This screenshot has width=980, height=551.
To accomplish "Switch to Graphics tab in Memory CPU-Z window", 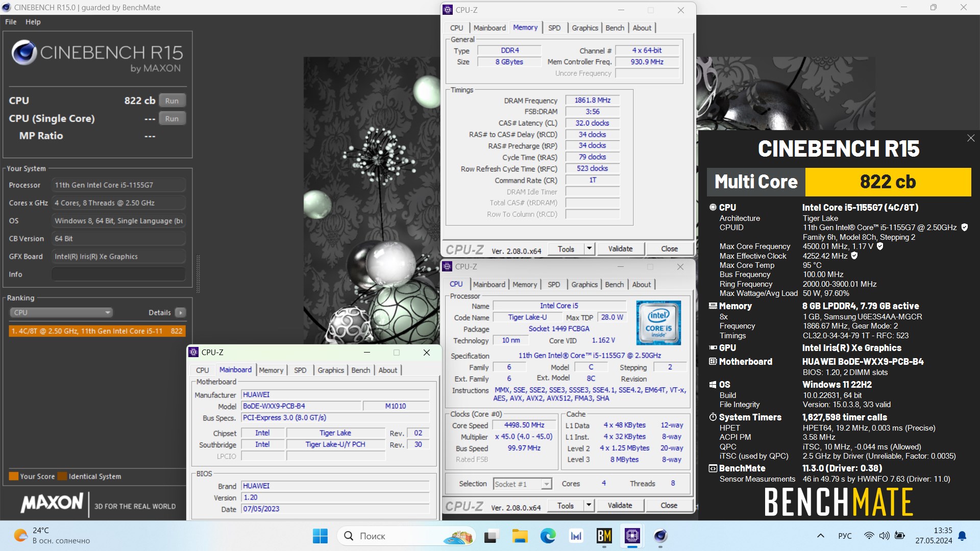I will pos(585,28).
